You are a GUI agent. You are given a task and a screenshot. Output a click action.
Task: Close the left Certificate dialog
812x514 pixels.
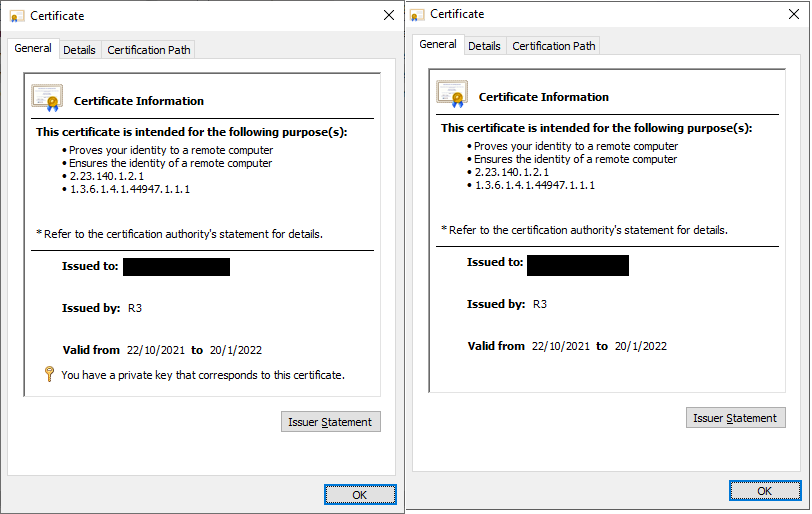(x=388, y=15)
